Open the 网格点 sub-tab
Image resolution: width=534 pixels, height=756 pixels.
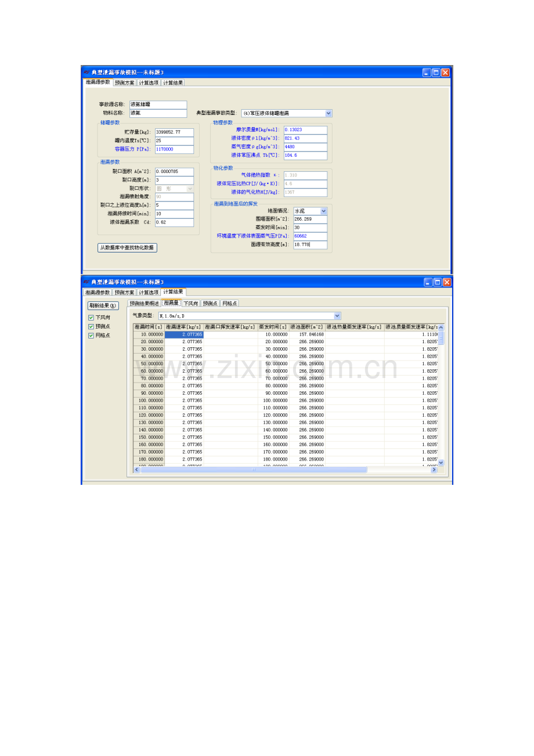tap(229, 303)
